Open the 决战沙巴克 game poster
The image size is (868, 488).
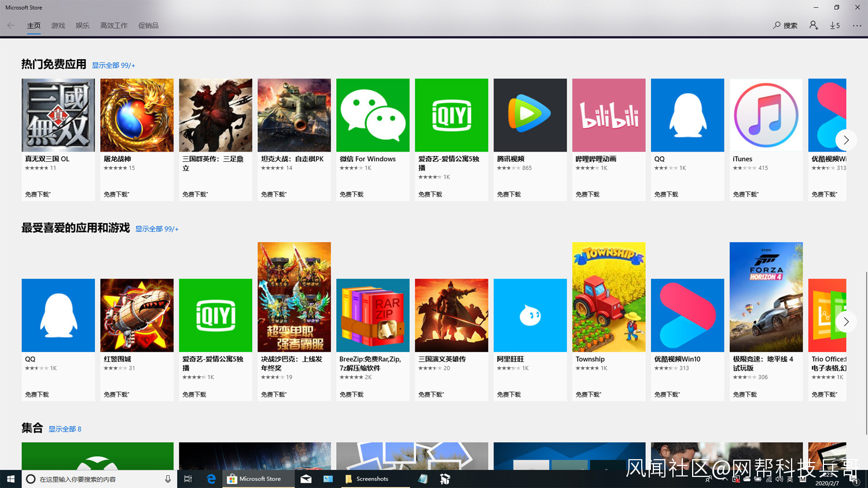(294, 297)
